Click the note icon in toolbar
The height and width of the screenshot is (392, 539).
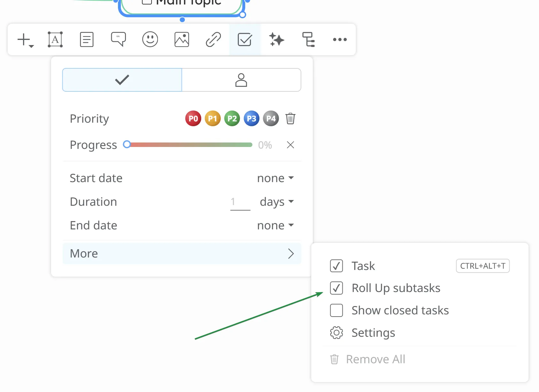pos(87,40)
